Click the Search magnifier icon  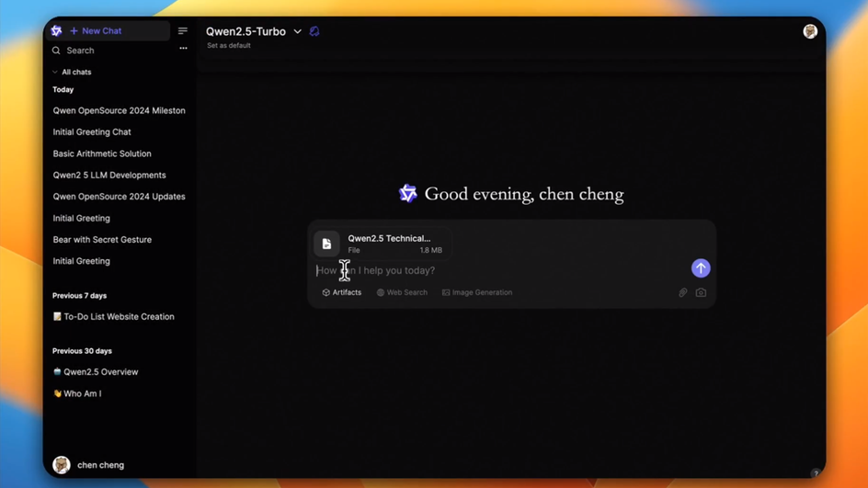[x=56, y=51]
